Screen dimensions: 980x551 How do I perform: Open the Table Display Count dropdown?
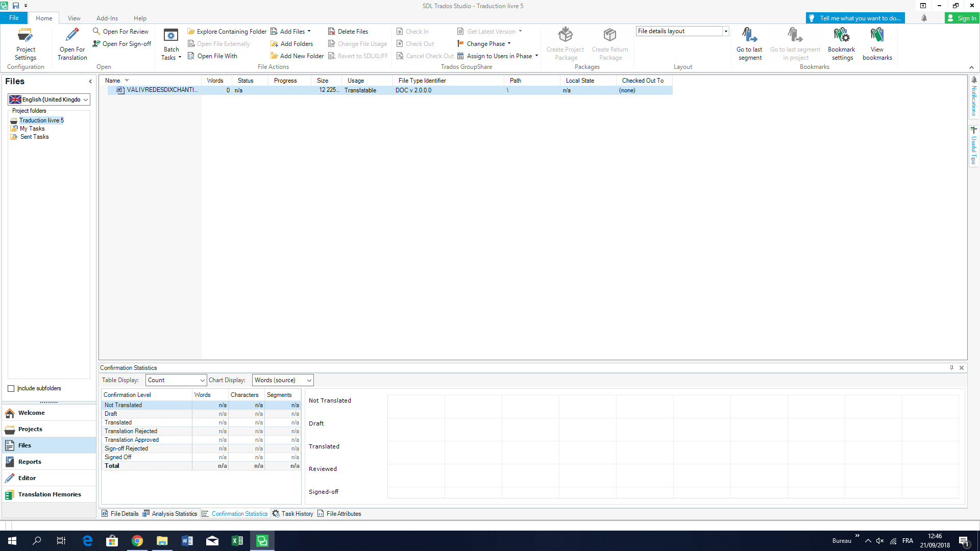click(202, 380)
